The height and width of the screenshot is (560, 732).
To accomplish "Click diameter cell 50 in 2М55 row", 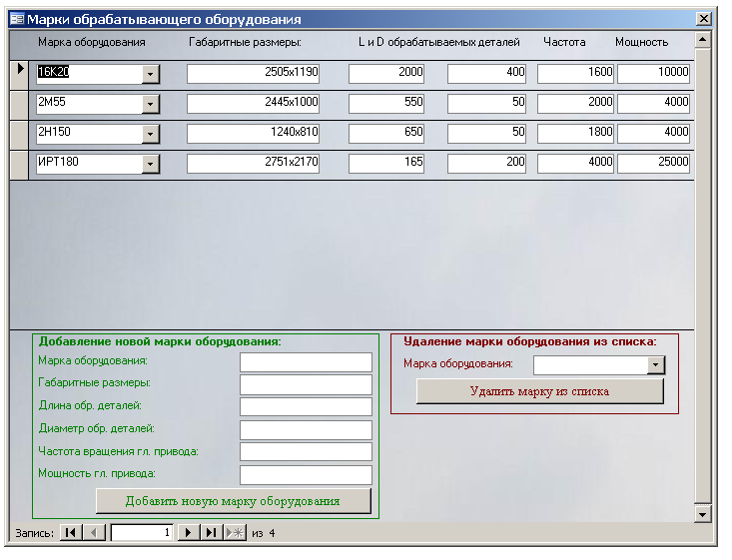I will 487,104.
